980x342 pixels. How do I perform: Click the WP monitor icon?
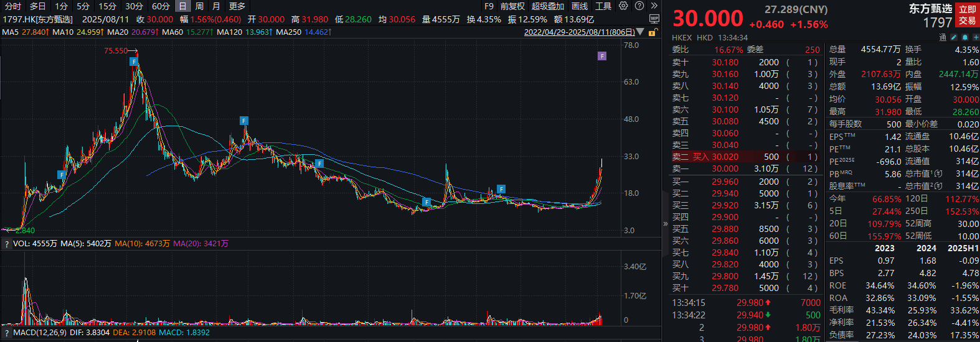[654, 19]
